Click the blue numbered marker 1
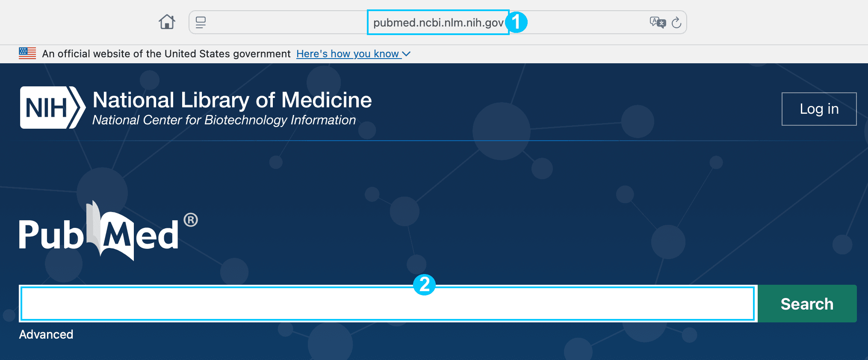The image size is (868, 360). coord(517,22)
